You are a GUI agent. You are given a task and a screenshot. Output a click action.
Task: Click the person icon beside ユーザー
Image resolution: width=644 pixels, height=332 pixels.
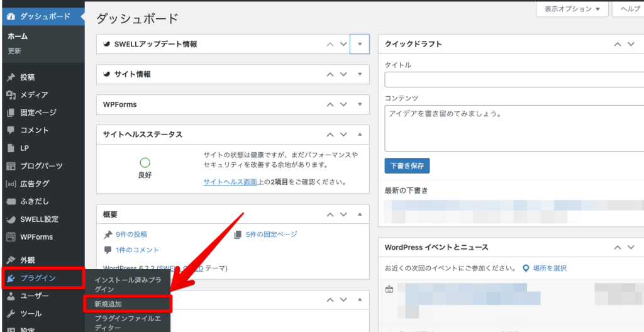[x=11, y=296]
